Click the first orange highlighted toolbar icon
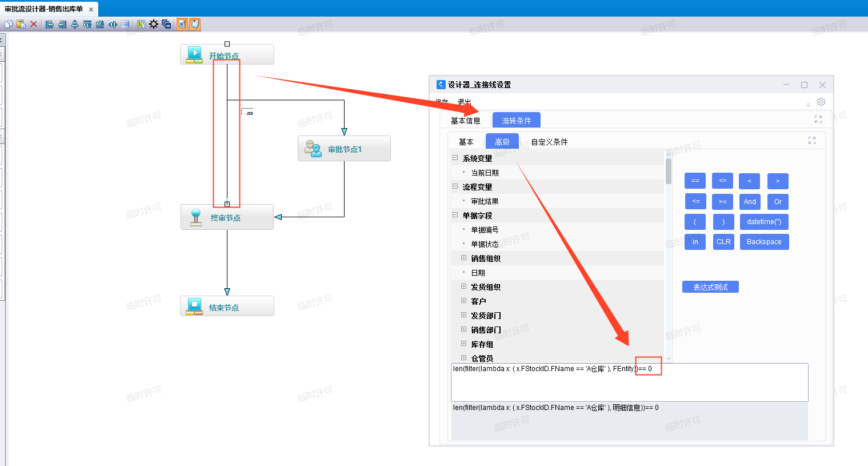Viewport: 868px width, 466px height. click(182, 24)
